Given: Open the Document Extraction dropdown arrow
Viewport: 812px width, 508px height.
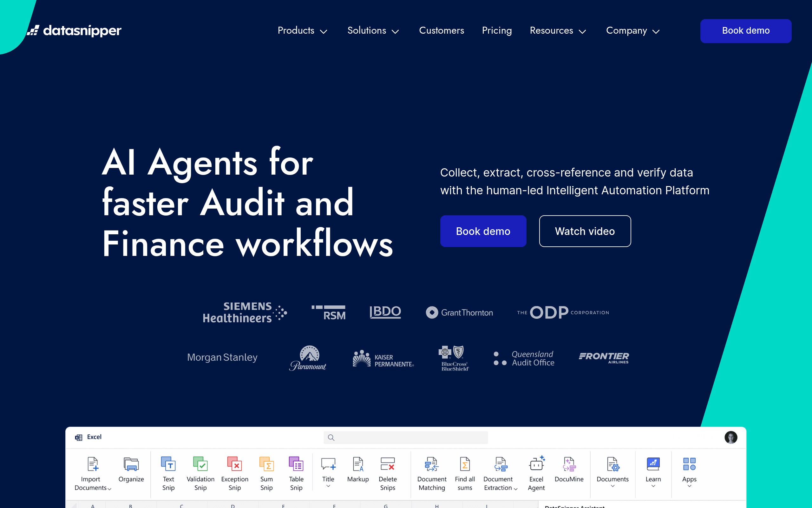Looking at the screenshot, I should coord(515,489).
